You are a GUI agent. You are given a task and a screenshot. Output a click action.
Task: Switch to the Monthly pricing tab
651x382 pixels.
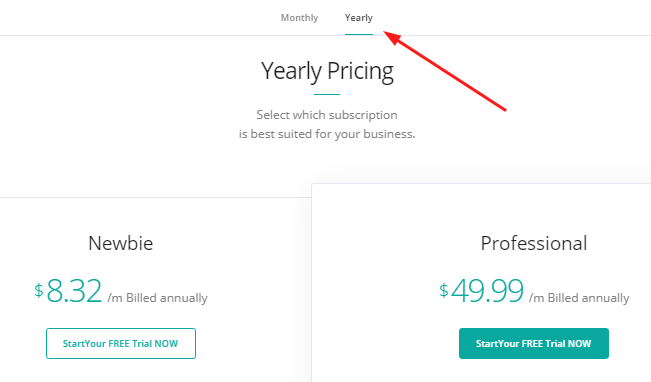point(299,18)
